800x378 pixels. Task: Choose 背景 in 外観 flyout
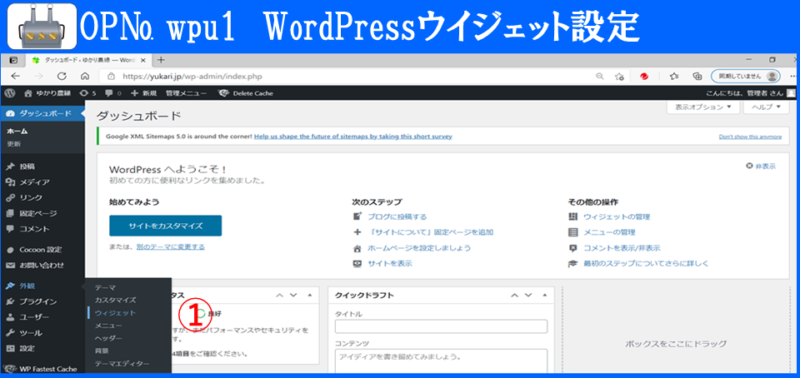point(102,351)
